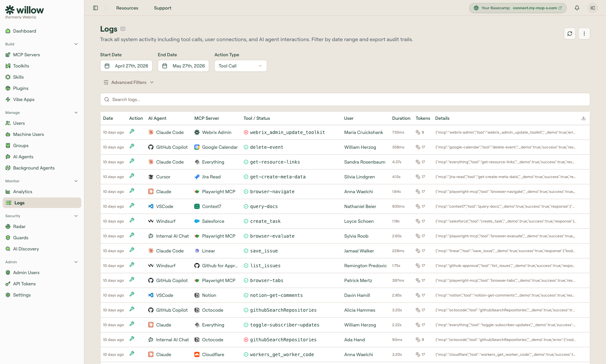Open the three-dot more options menu

pos(584,34)
